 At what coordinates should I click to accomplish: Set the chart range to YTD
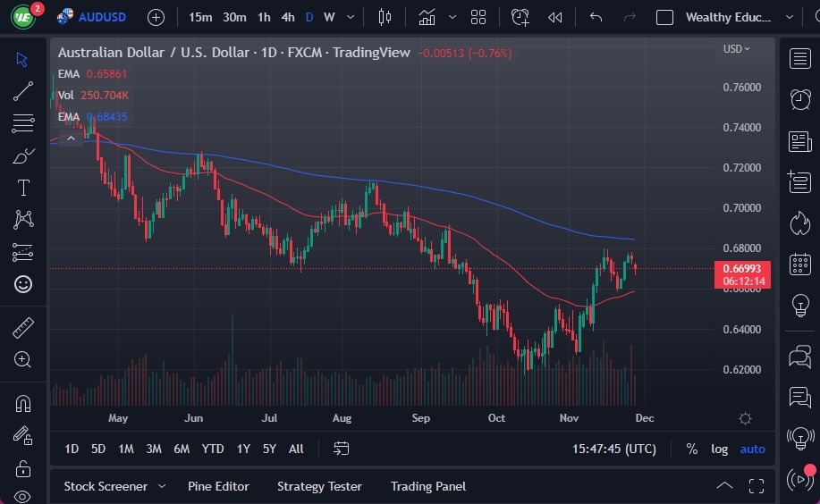click(213, 449)
